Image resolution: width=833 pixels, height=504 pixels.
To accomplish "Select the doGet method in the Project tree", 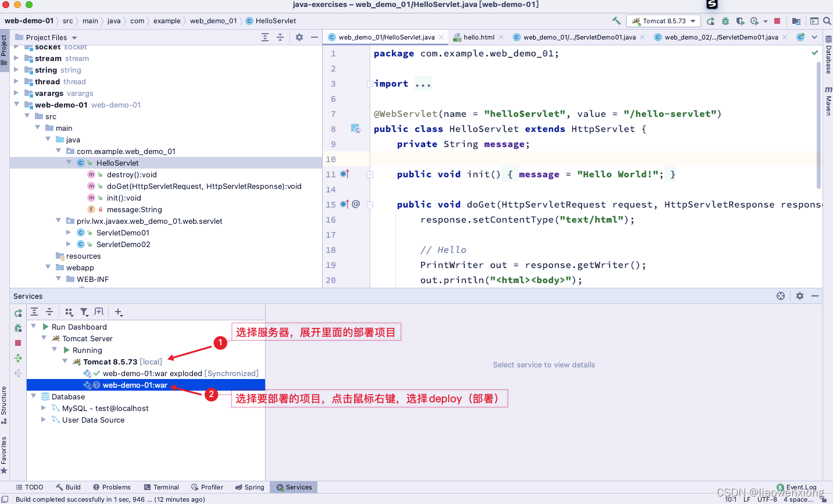I will tap(204, 186).
